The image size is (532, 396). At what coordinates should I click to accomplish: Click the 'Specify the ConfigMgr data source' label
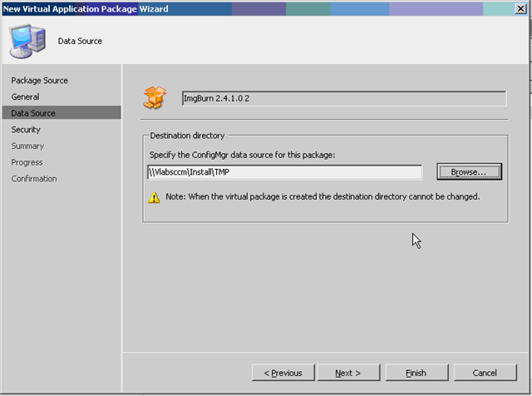click(x=242, y=155)
